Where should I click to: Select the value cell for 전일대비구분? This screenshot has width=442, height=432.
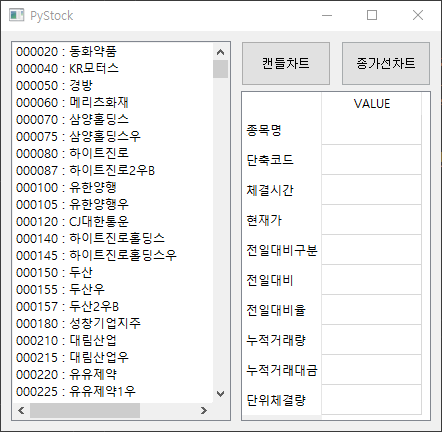pos(371,250)
